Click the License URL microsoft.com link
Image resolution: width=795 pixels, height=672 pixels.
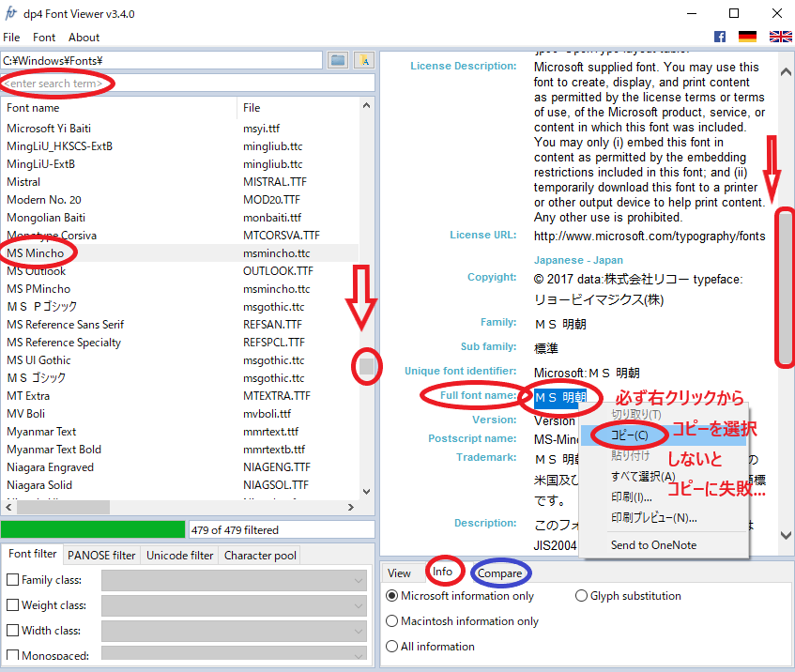coord(650,236)
